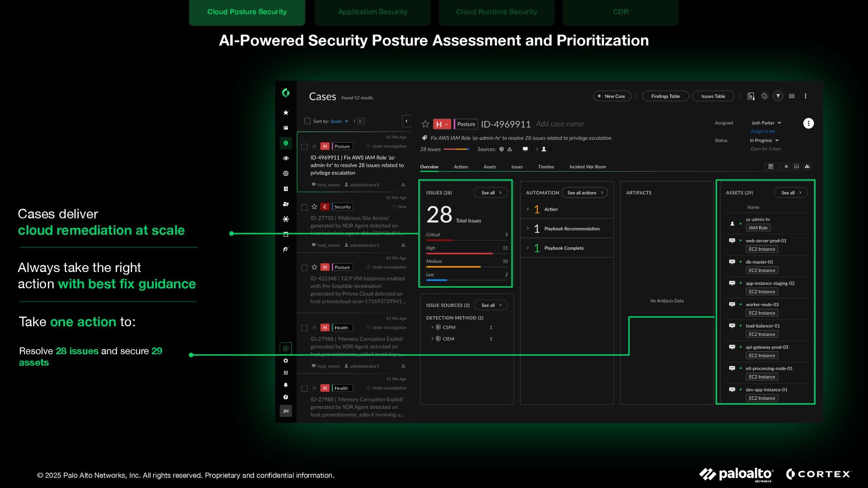Star case ID-4969911 in detail header

(x=425, y=124)
